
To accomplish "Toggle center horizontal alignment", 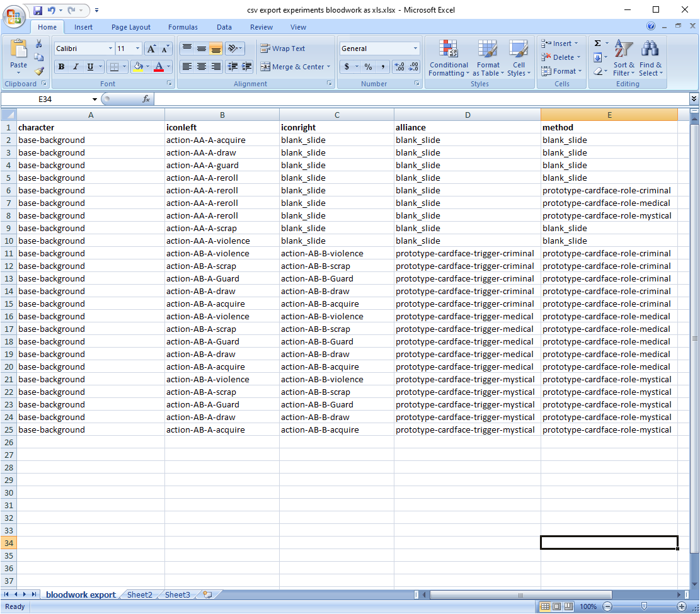I will coord(202,67).
